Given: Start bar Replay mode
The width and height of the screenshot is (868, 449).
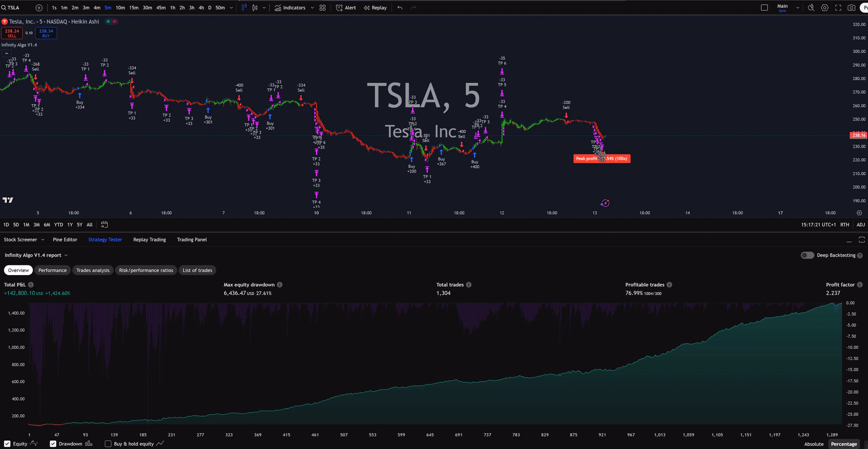Looking at the screenshot, I should 375,7.
